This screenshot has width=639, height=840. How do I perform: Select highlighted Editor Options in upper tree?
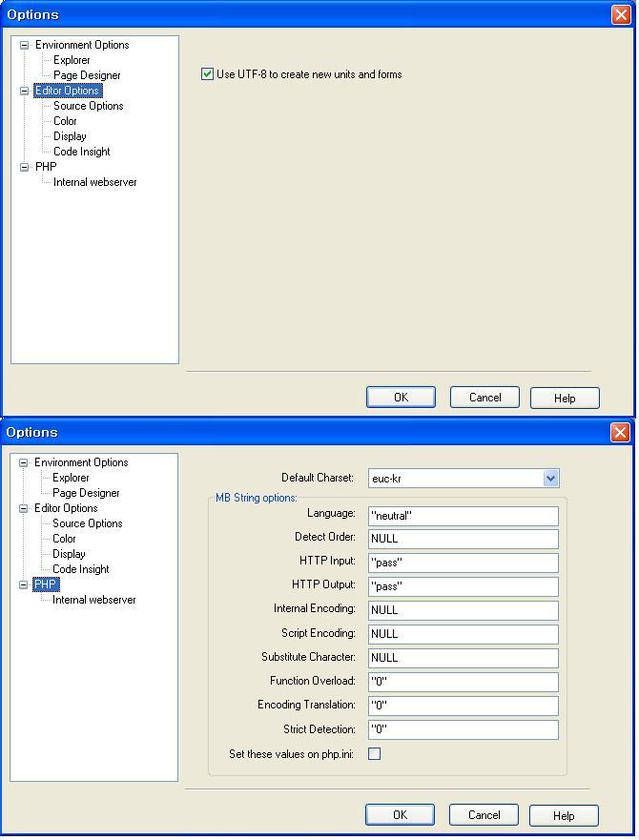click(x=67, y=91)
